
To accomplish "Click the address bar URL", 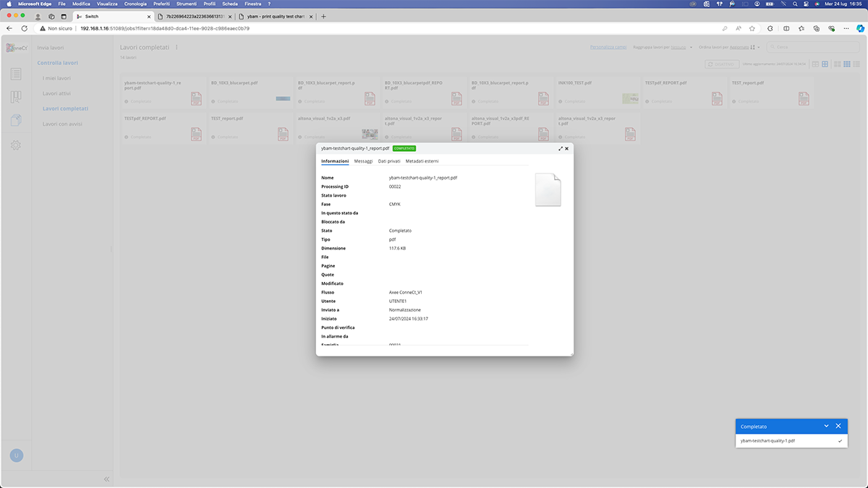I will (x=165, y=28).
